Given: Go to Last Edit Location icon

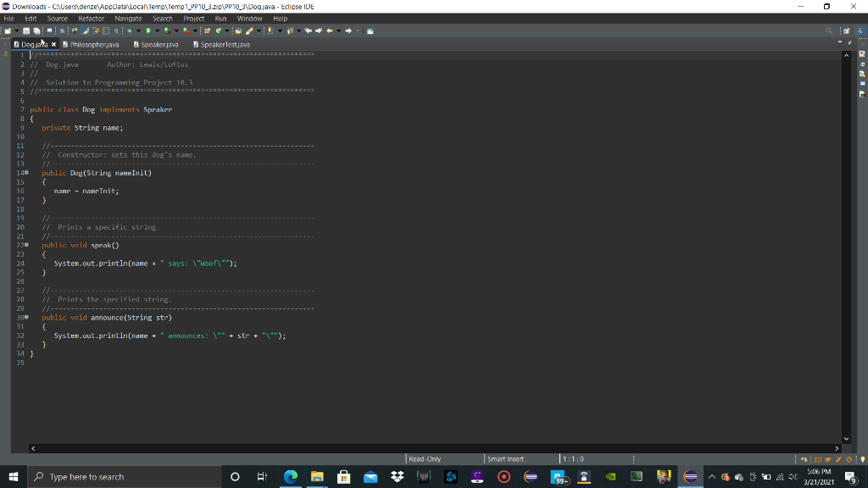Looking at the screenshot, I should point(308,31).
